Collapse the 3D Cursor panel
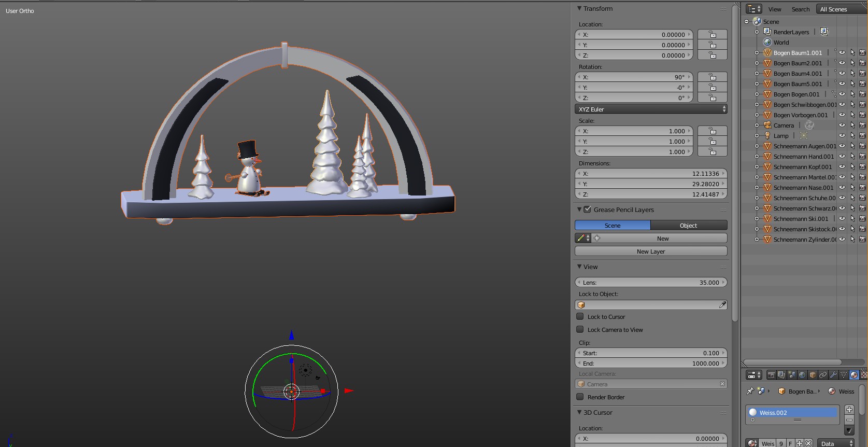 pyautogui.click(x=579, y=412)
